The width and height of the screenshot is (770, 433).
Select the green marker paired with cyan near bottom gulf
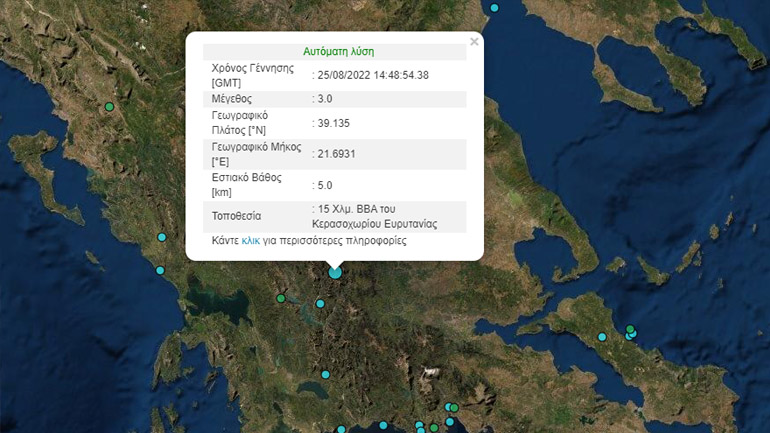coord(455,408)
